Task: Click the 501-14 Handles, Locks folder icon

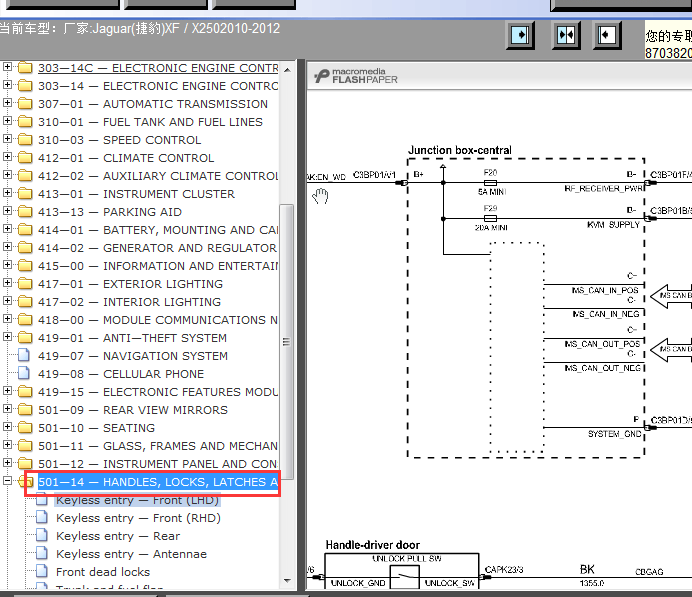Action: click(x=25, y=481)
